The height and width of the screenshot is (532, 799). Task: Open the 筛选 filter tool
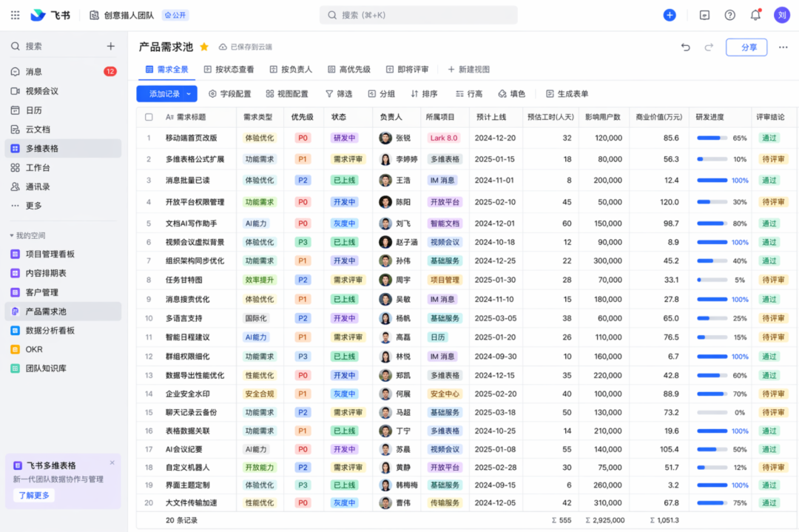tap(339, 94)
